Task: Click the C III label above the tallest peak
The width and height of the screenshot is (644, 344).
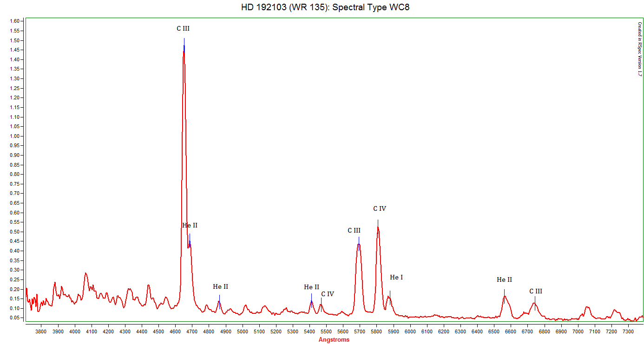Action: [183, 29]
